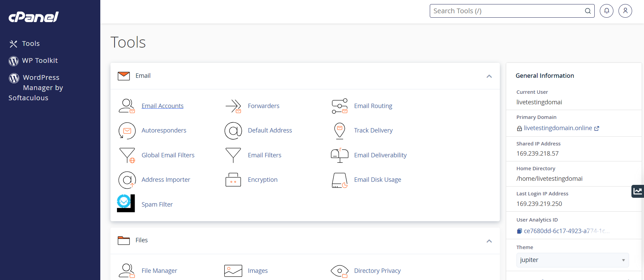The image size is (644, 280).
Task: Click the Track Delivery pin icon
Action: [340, 131]
